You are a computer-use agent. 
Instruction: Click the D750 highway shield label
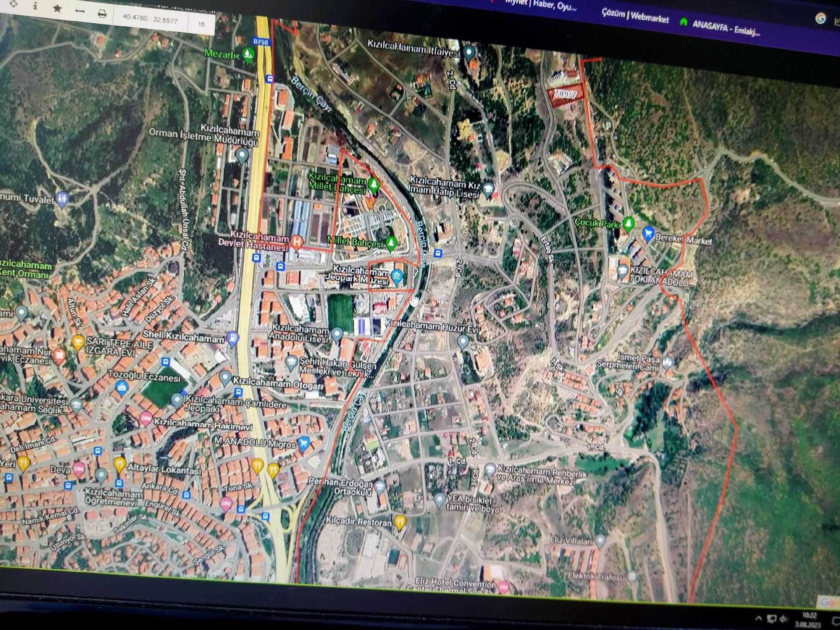point(261,42)
